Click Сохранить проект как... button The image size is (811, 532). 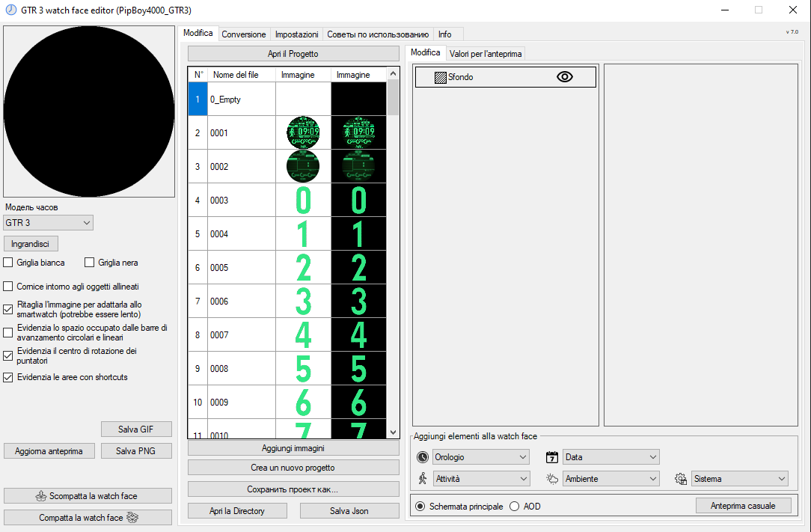(x=293, y=489)
